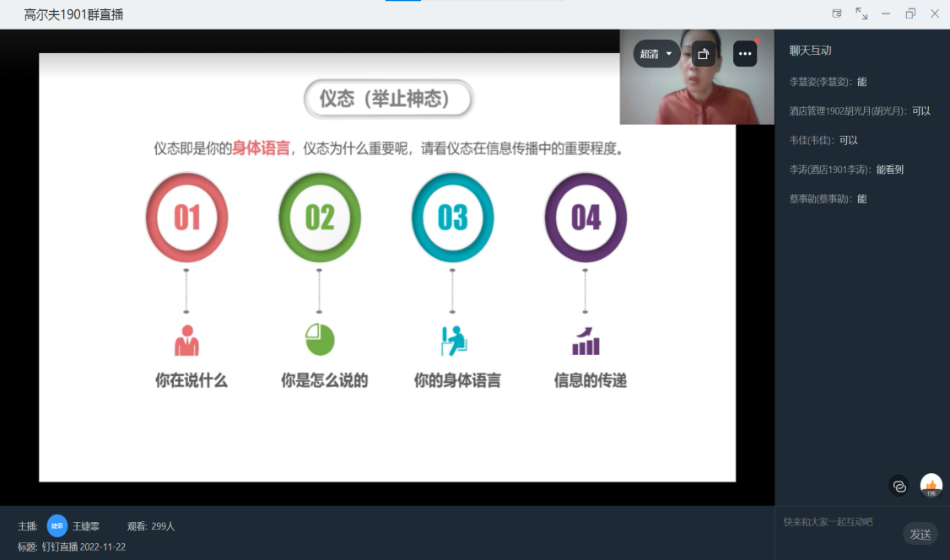Open the 超清 video quality dropdown
Image resolution: width=950 pixels, height=560 pixels.
pos(656,54)
